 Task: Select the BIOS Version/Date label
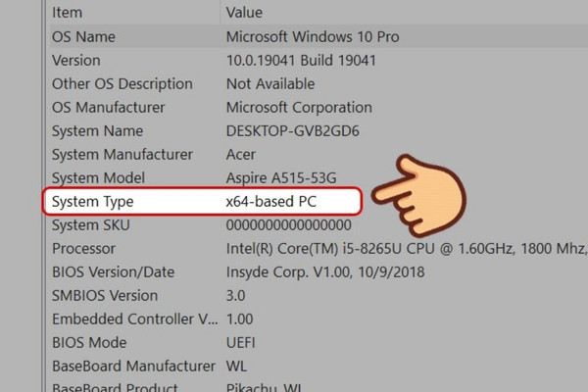(114, 272)
